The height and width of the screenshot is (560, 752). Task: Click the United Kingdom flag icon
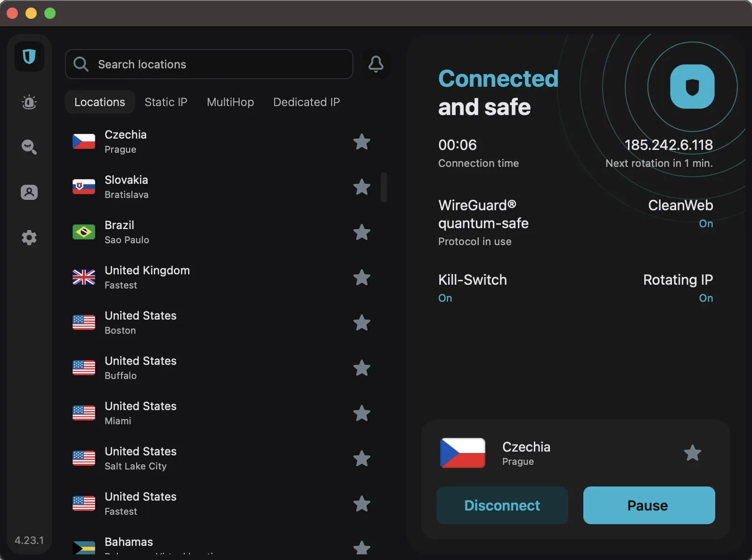[x=84, y=277]
